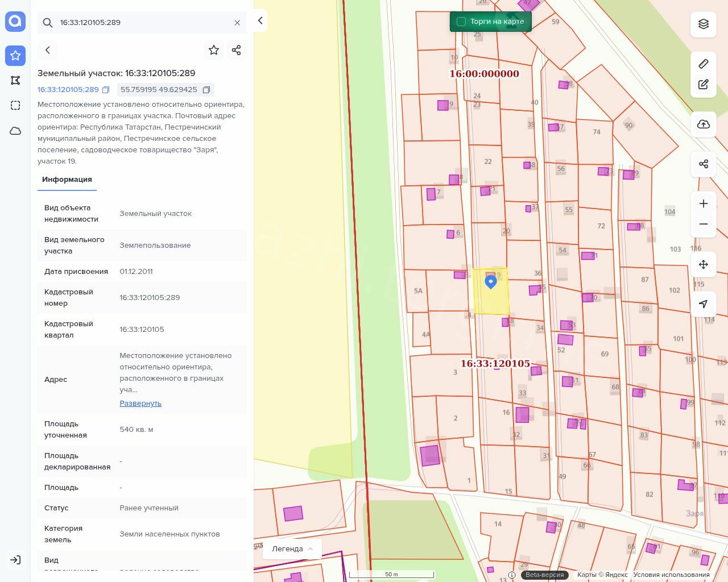Collapse the left information sidebar
Screen dimensions: 728x582
pos(260,20)
